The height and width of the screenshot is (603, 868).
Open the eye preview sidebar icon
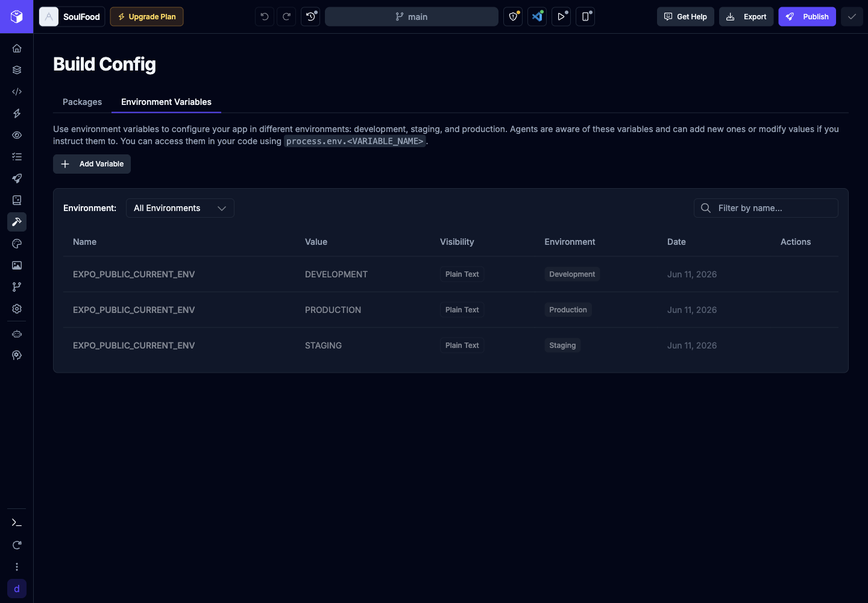tap(17, 135)
